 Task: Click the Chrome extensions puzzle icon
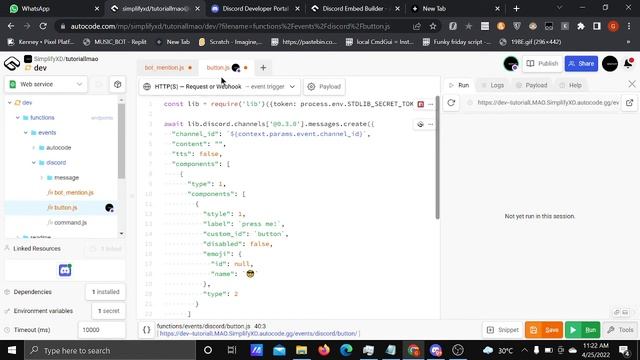[581, 26]
